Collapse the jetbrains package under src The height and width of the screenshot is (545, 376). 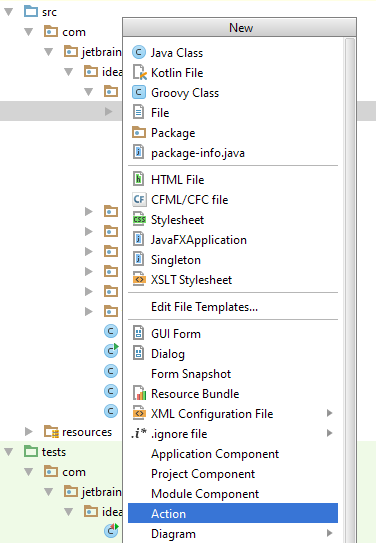tap(49, 52)
